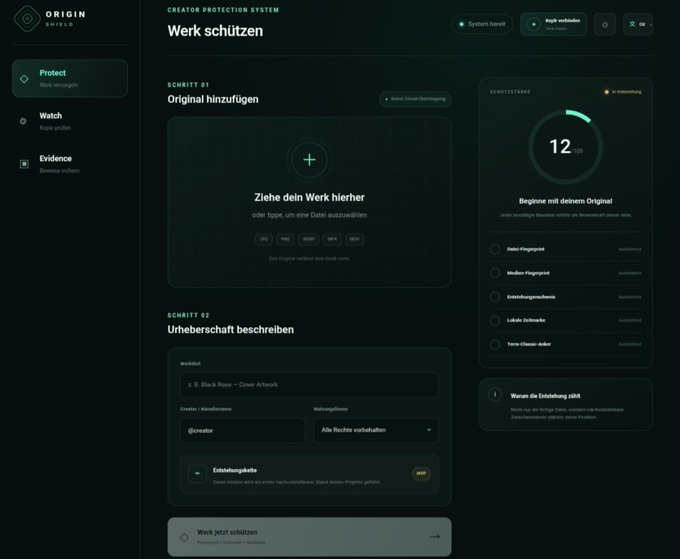Toggle the Entstehungsnachweis circle
Viewport: 680px width, 559px height.
pos(495,297)
